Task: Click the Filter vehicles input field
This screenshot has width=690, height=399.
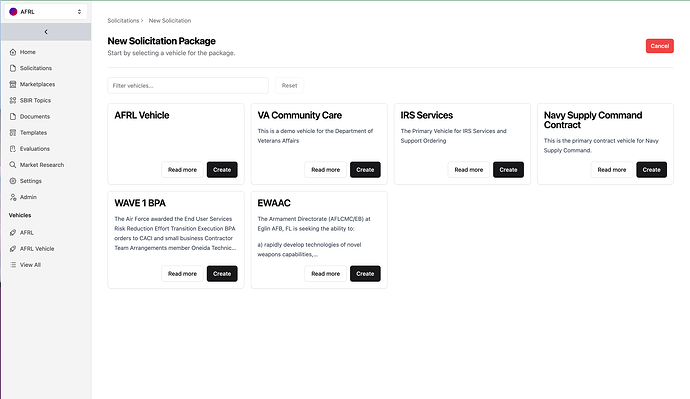Action: 188,85
